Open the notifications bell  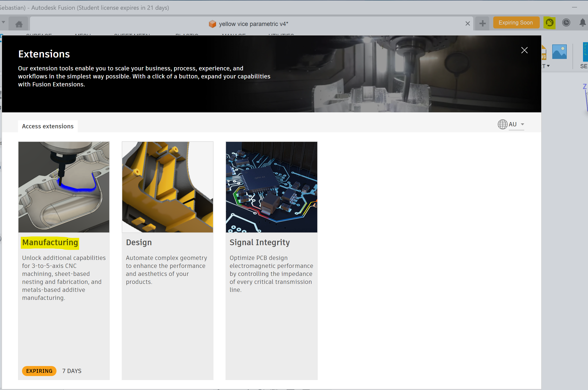tap(582, 23)
